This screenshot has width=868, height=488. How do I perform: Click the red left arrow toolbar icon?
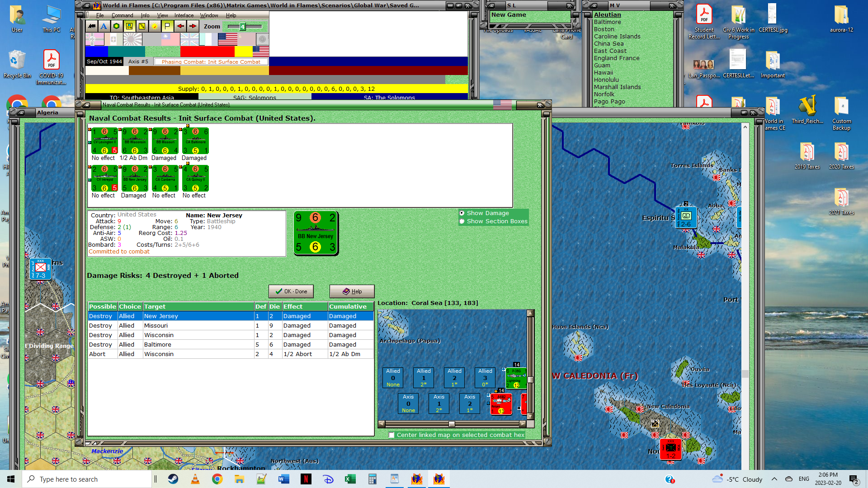tap(180, 26)
